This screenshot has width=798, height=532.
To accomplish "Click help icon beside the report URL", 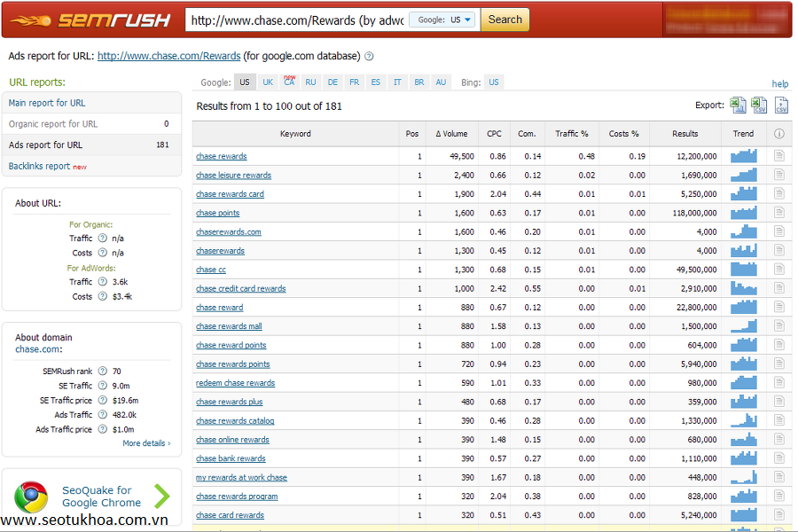I will [369, 57].
